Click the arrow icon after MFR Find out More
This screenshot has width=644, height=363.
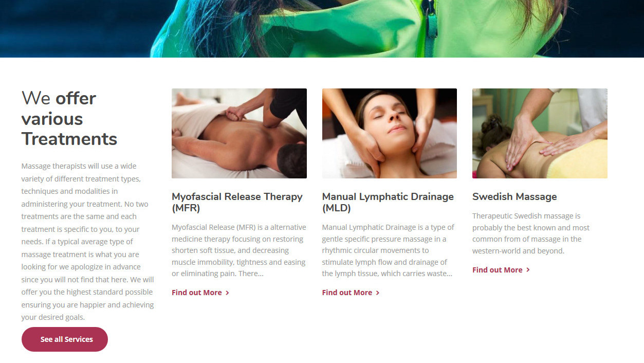pos(228,293)
